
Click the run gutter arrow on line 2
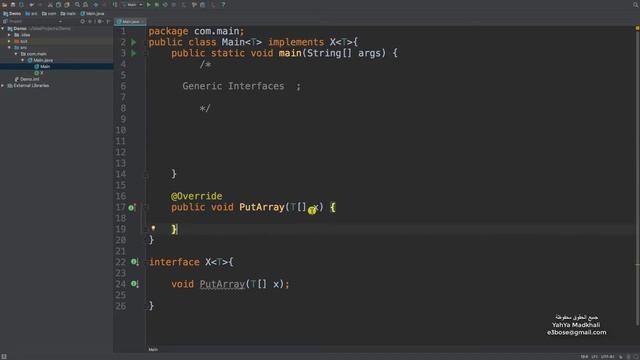click(133, 42)
